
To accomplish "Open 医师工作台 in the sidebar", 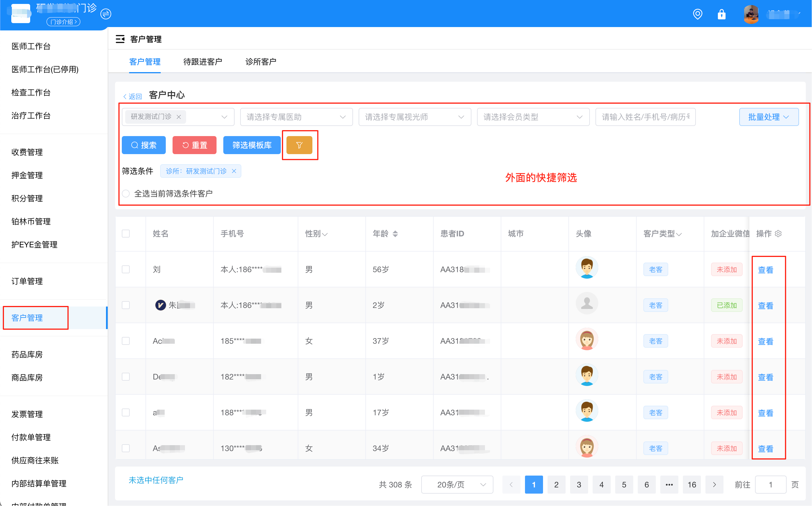I will click(x=31, y=46).
